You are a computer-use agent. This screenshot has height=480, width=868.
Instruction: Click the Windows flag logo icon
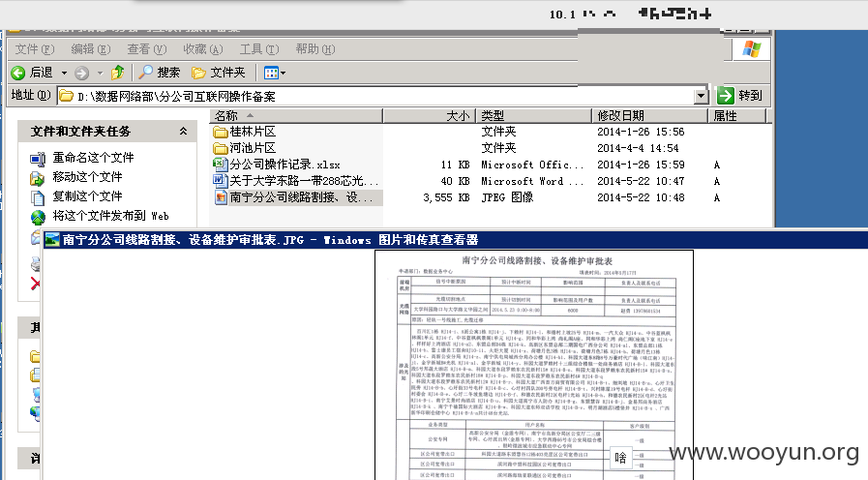(x=751, y=49)
